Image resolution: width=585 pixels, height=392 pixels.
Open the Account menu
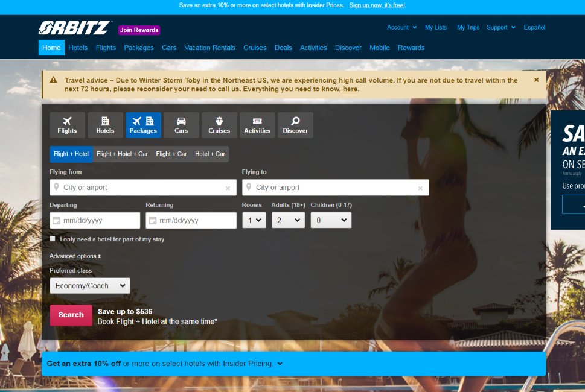pyautogui.click(x=401, y=27)
